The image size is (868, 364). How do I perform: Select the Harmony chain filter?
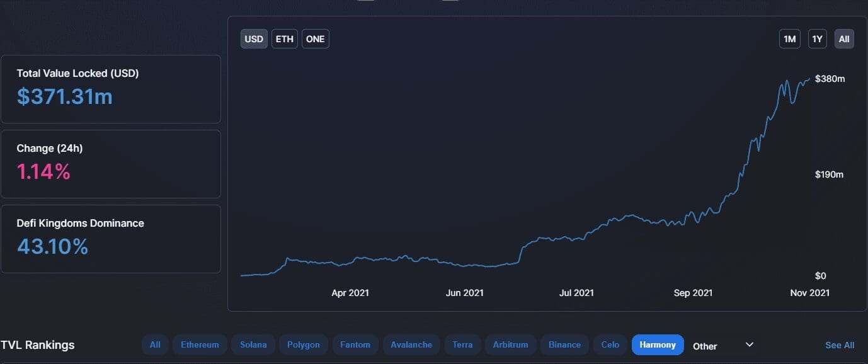(x=657, y=344)
